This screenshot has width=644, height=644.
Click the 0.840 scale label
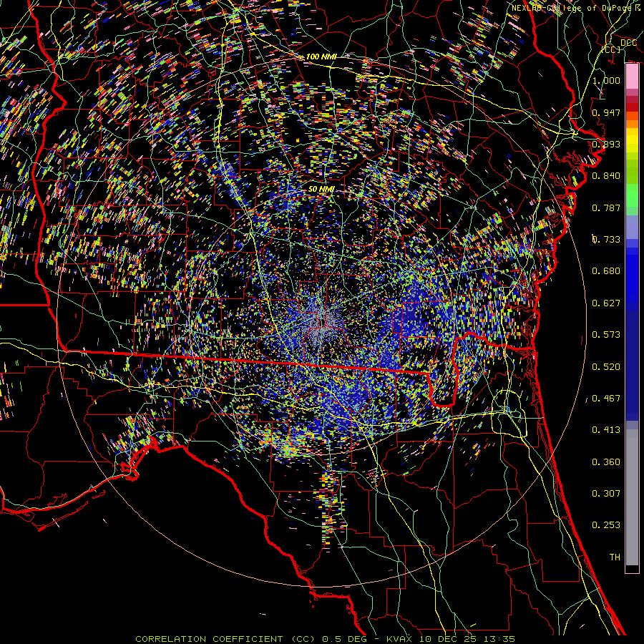point(606,176)
